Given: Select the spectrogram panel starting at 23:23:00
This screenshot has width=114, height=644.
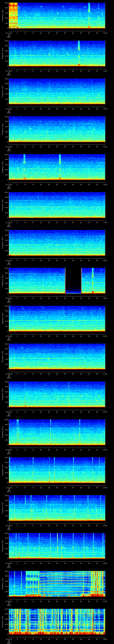Looking at the screenshot, I should [x=57, y=470].
